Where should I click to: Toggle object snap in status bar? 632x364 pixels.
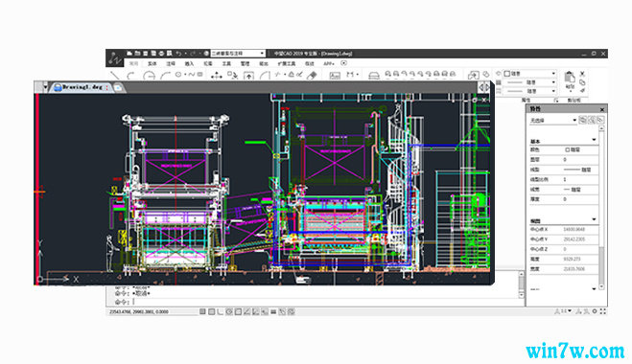coord(238,311)
